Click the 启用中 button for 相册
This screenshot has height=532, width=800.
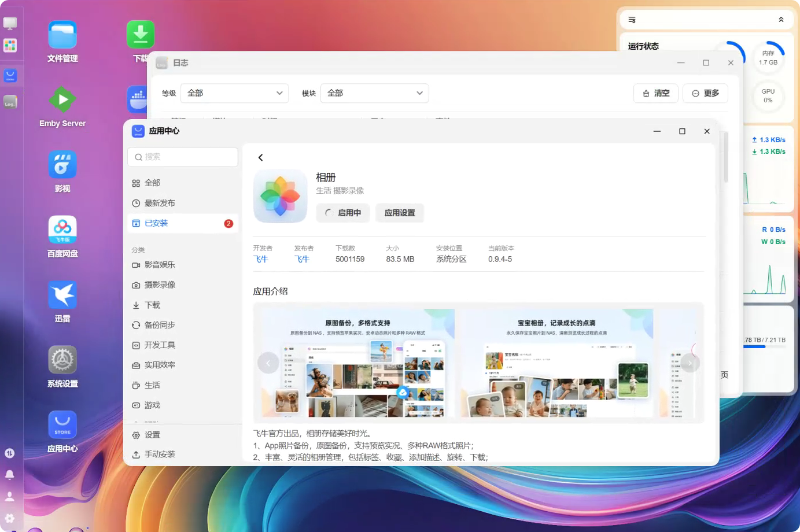click(x=343, y=213)
